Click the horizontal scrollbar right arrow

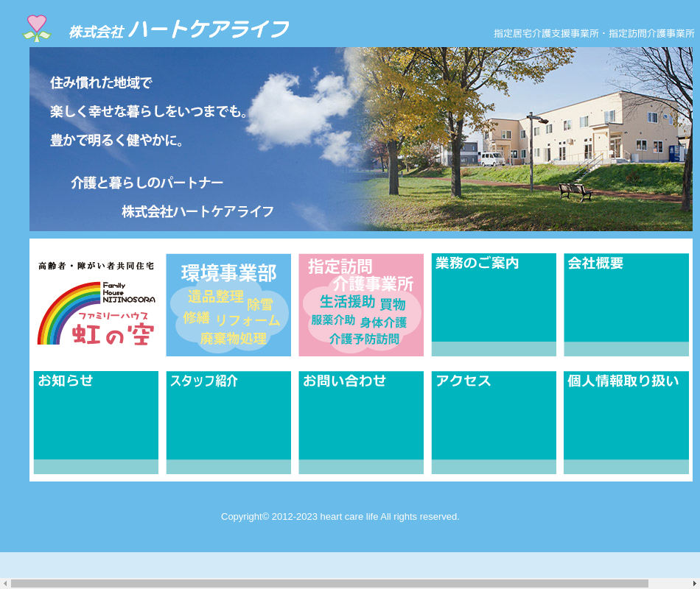694,583
